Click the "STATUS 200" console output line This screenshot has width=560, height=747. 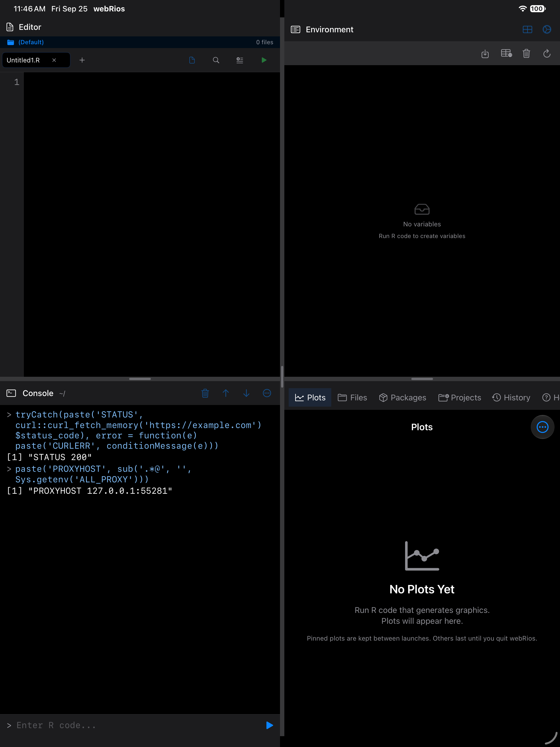tap(49, 457)
